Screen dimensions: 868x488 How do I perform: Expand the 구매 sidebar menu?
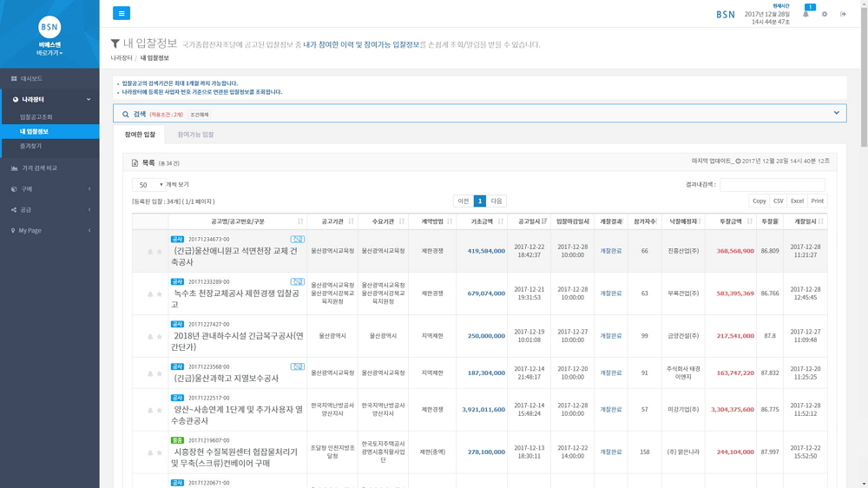click(89, 189)
